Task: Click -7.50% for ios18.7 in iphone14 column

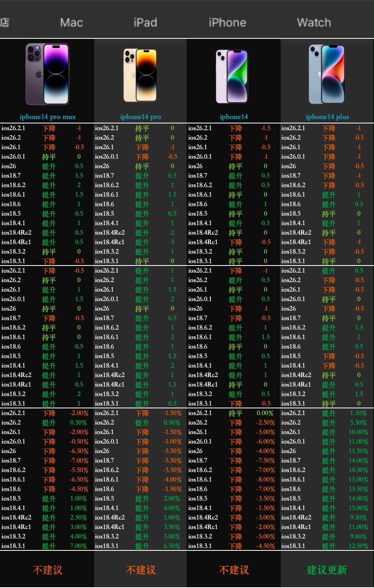Action: pos(265,461)
